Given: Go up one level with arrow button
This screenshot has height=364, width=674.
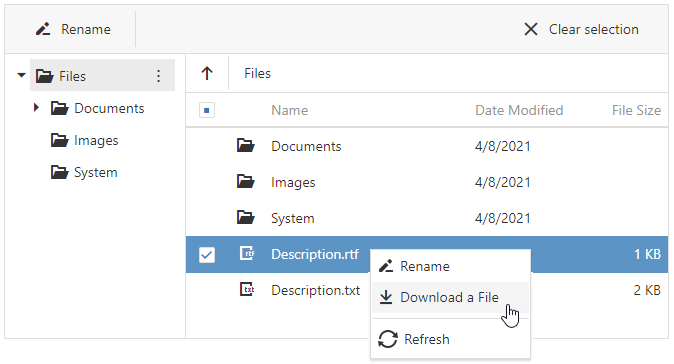Looking at the screenshot, I should (207, 73).
